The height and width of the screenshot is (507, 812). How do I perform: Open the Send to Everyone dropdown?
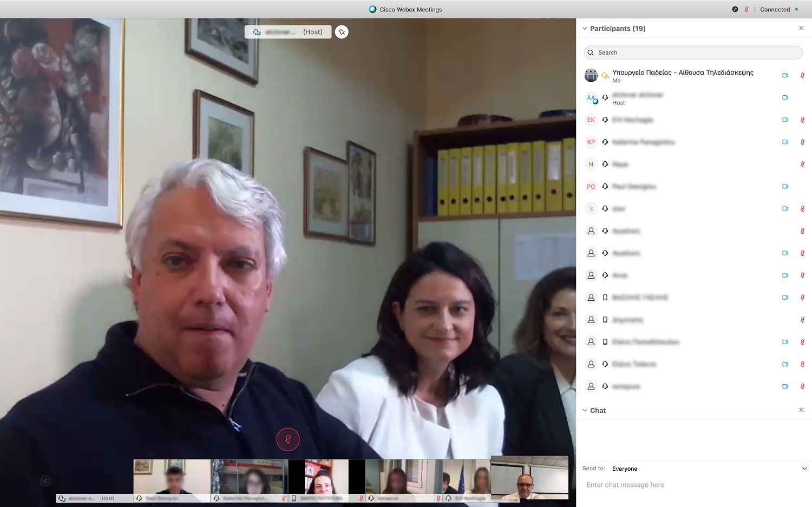804,469
